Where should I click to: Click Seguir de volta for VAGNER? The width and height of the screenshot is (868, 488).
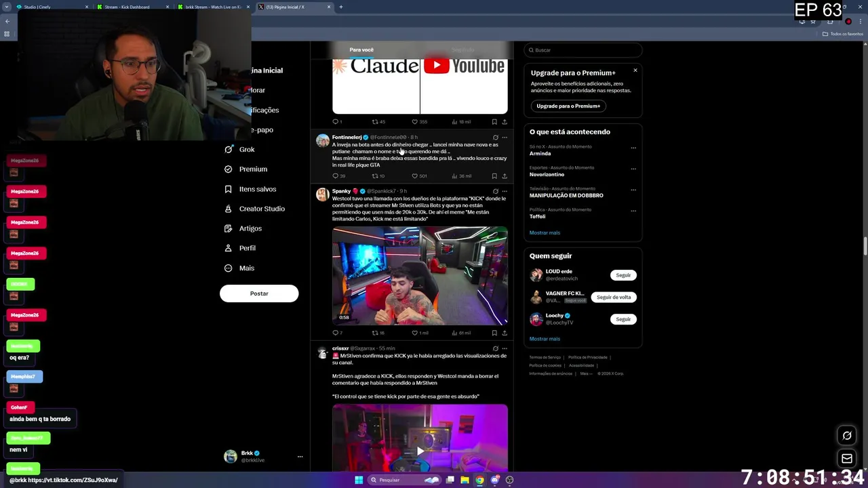(614, 297)
